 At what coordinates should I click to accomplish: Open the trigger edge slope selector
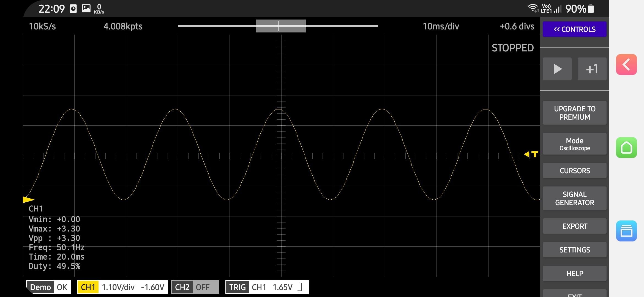click(300, 287)
